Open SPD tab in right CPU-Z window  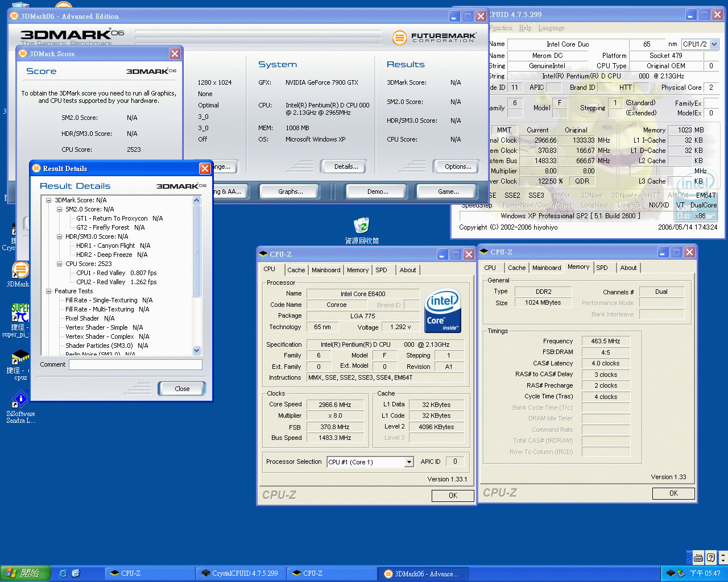[602, 268]
